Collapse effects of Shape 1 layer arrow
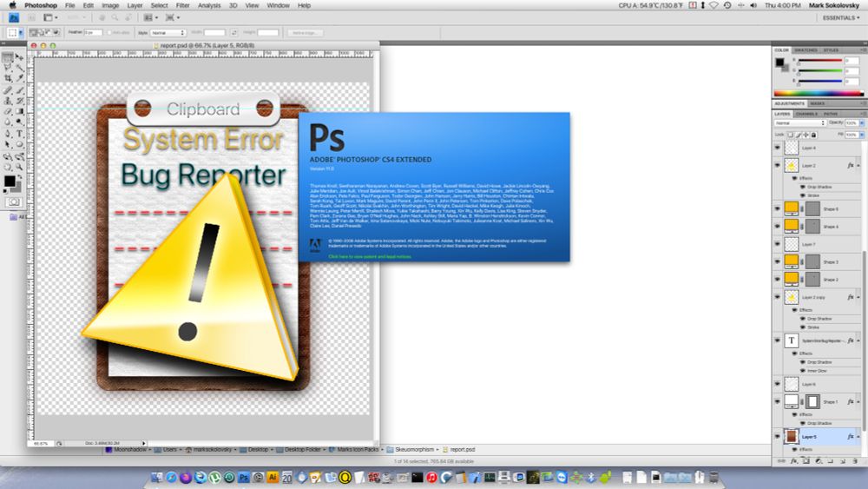The image size is (868, 489). [858, 401]
